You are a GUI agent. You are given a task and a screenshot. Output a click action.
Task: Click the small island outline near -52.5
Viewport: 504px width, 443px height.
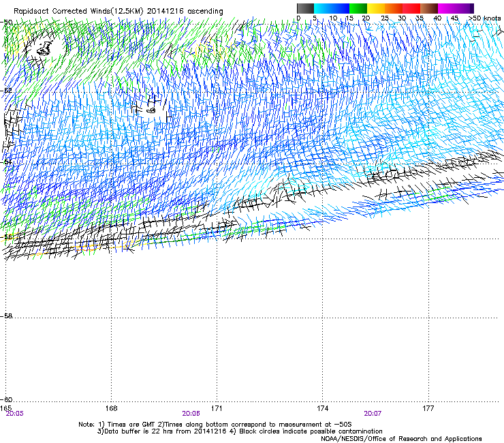click(151, 110)
